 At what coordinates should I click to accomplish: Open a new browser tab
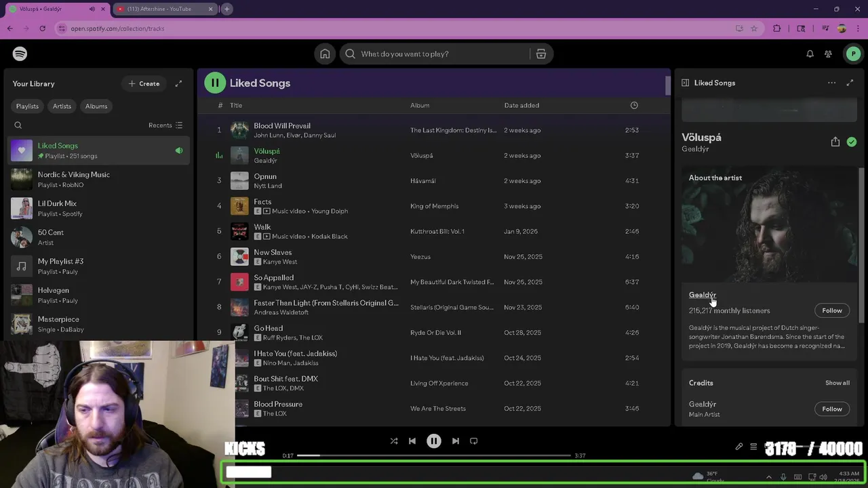[x=226, y=9]
